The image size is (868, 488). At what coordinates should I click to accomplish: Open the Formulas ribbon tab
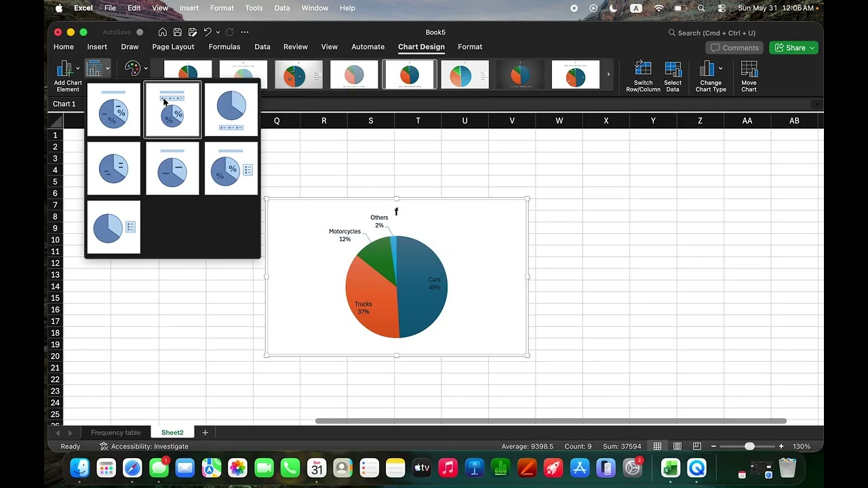click(x=224, y=47)
